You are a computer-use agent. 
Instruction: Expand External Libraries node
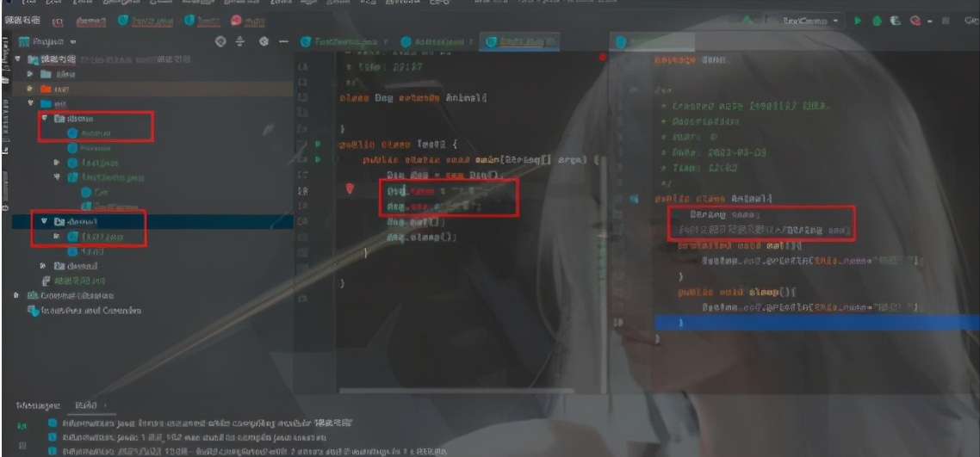[17, 295]
